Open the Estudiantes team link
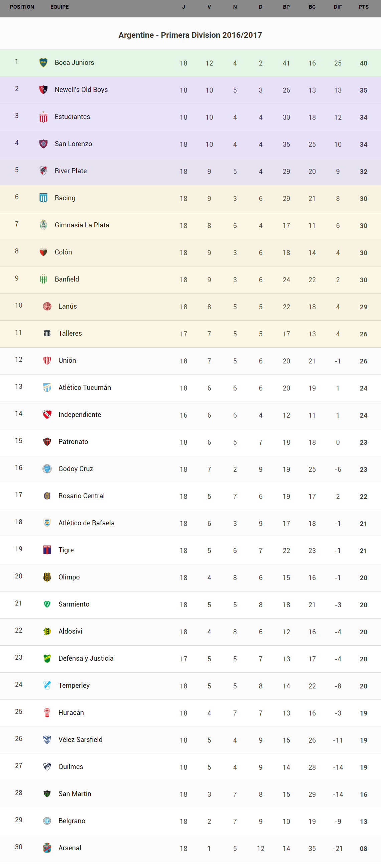Viewport: 381px width, 868px height. tap(73, 117)
